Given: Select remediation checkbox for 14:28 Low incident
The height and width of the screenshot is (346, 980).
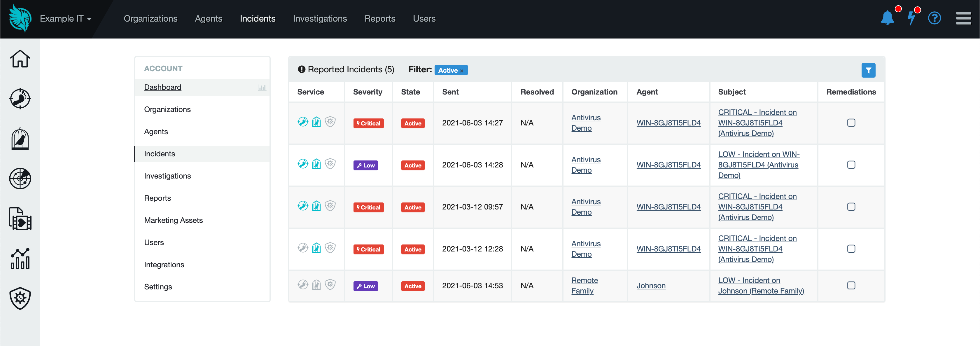Looking at the screenshot, I should tap(851, 165).
